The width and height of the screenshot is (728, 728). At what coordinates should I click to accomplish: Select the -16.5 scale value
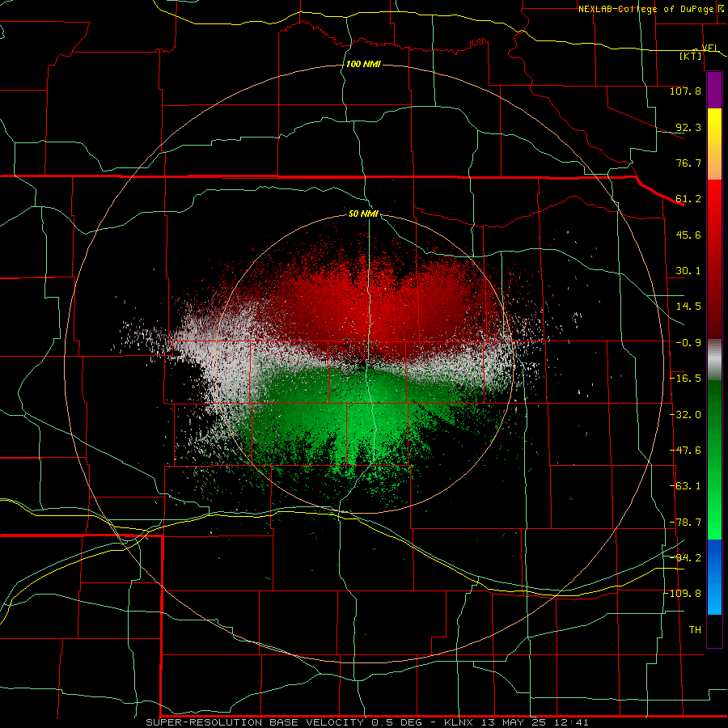point(685,379)
